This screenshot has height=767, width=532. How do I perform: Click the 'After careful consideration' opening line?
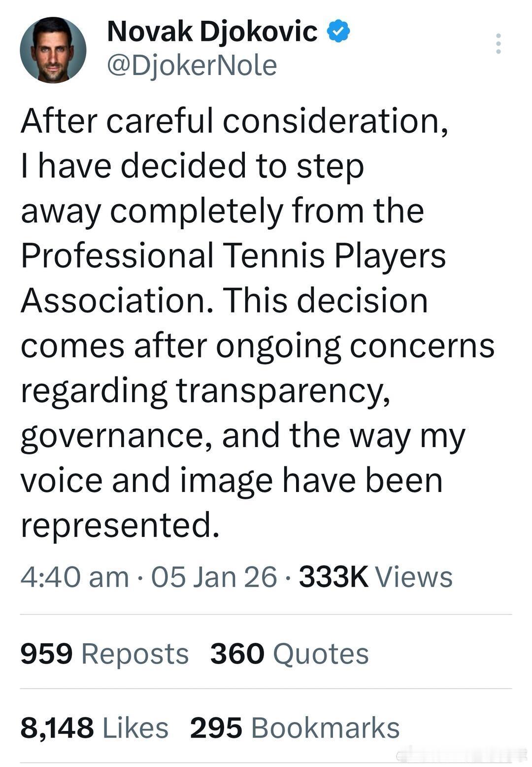(x=234, y=121)
